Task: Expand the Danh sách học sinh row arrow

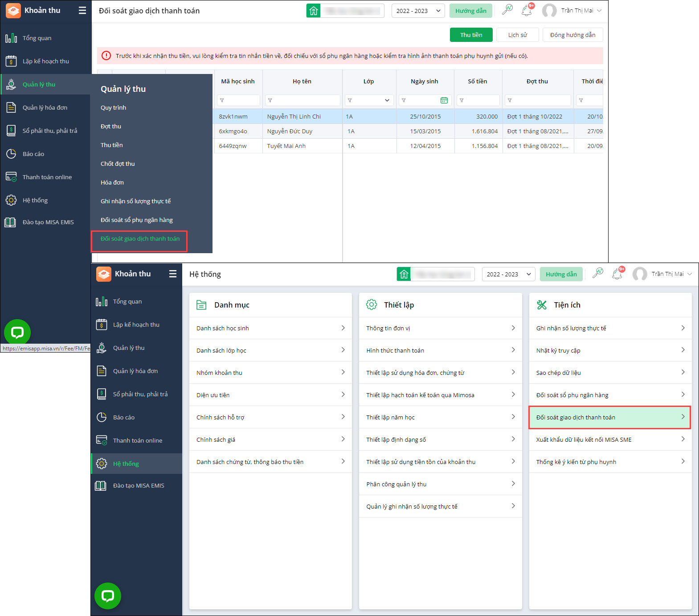Action: (x=343, y=328)
